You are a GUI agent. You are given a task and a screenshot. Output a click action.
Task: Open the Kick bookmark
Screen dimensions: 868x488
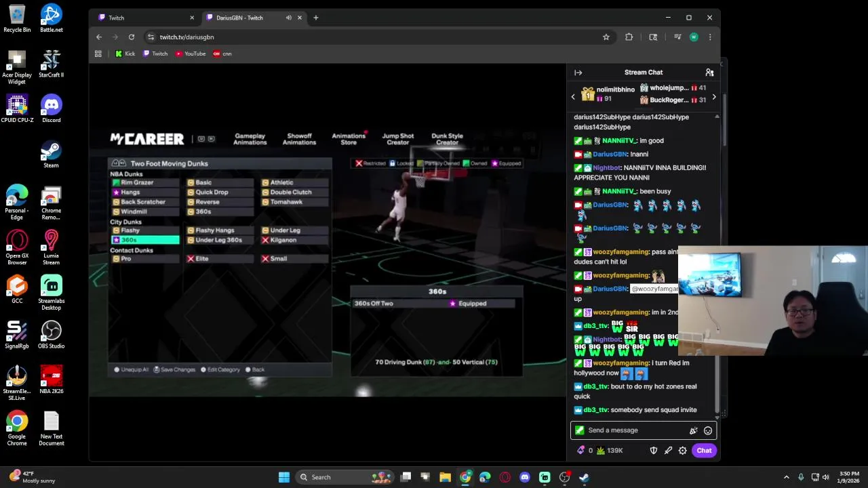point(125,54)
